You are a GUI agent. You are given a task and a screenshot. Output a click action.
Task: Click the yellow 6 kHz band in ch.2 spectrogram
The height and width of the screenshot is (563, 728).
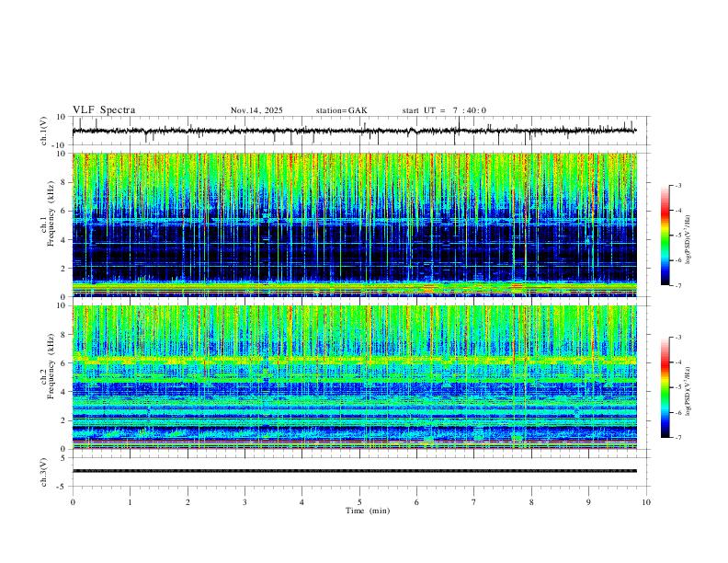click(x=354, y=360)
